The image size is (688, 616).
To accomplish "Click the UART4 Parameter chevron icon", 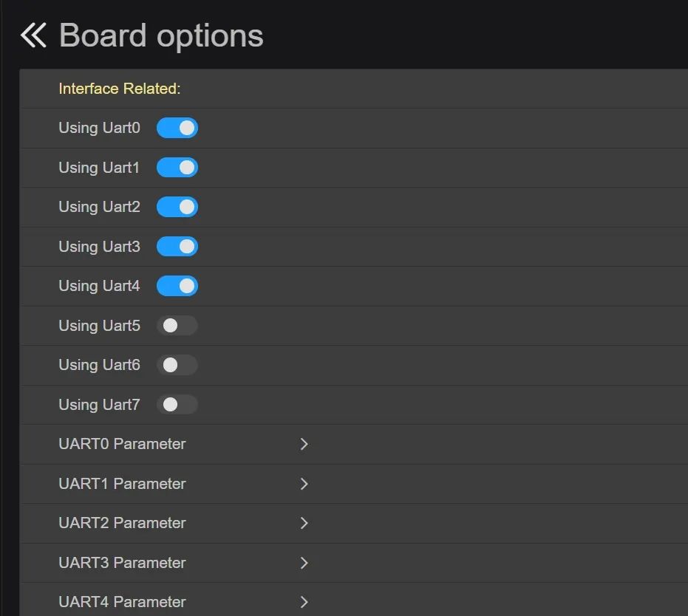I will (x=304, y=602).
